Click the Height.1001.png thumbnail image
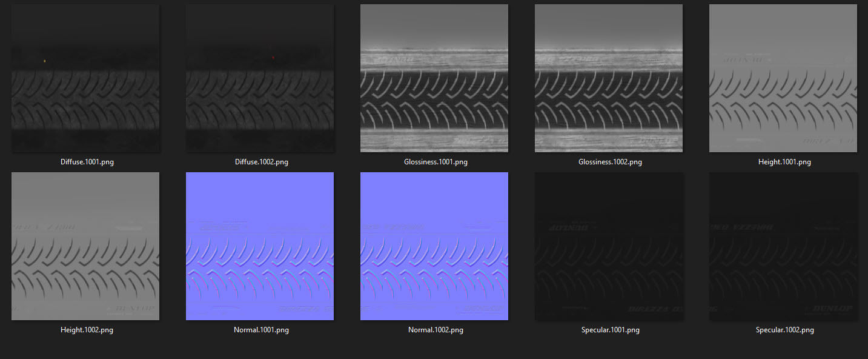Image resolution: width=868 pixels, height=359 pixels. click(783, 78)
